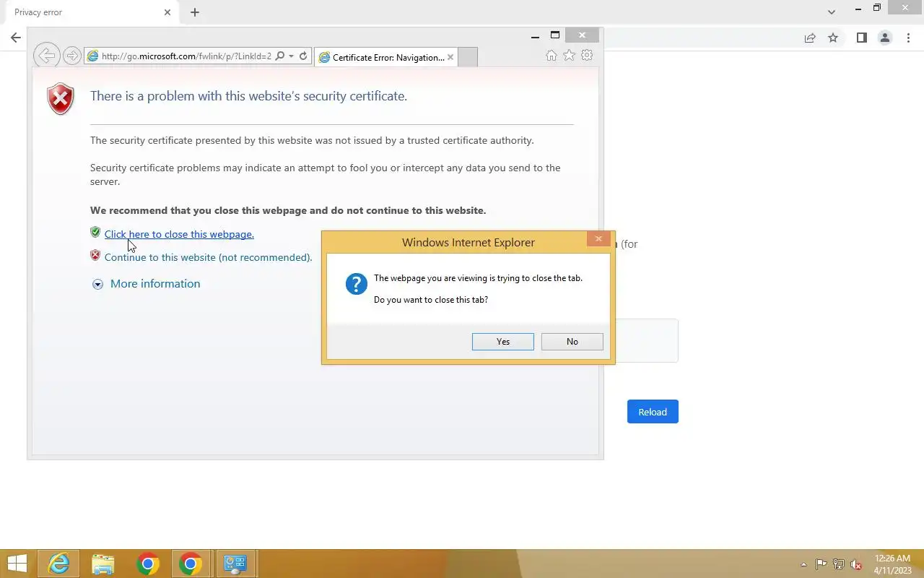Viewport: 924px width, 578px height.
Task: Click the small red shield beside continue link
Action: pyautogui.click(x=95, y=255)
